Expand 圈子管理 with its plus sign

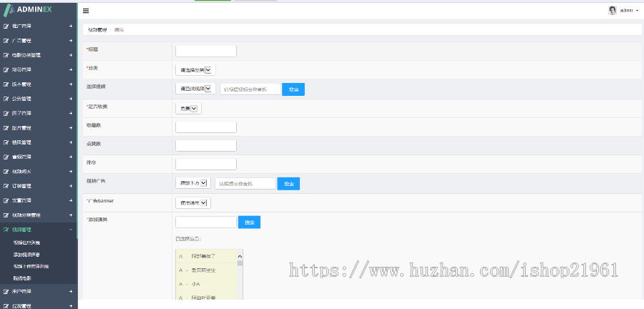pyautogui.click(x=71, y=113)
